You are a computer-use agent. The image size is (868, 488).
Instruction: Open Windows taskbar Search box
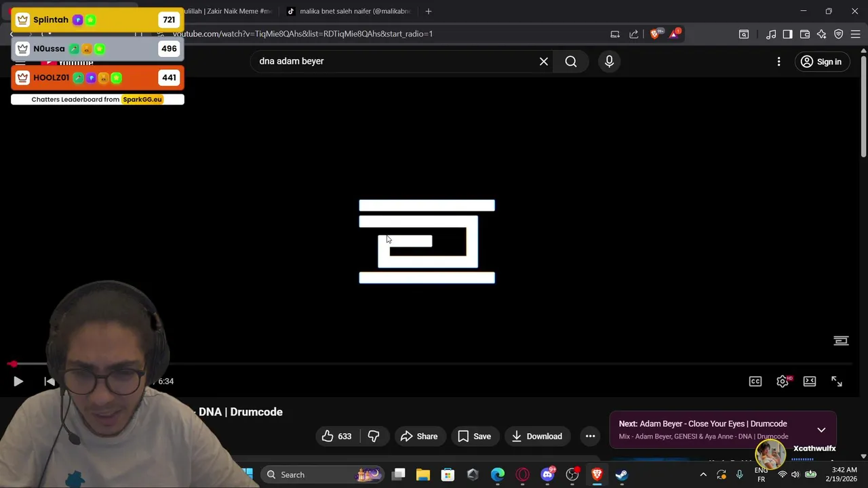tap(322, 474)
